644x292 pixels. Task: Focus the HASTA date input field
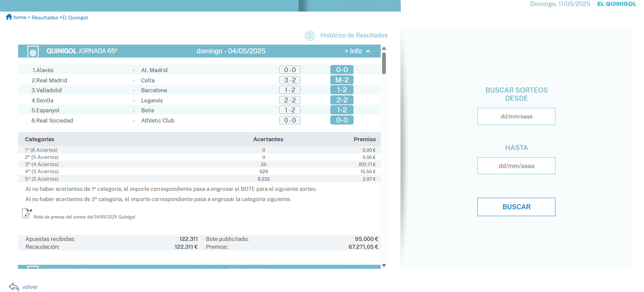tap(516, 166)
